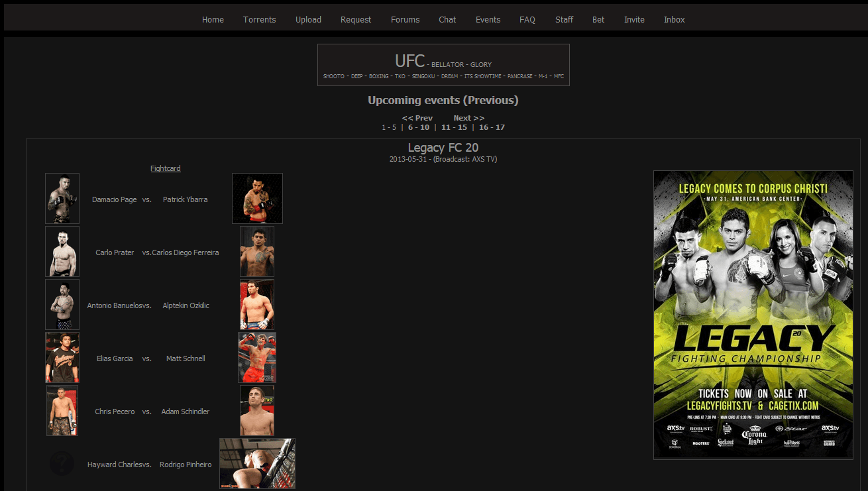Viewport: 868px width, 491px height.
Task: Open the Fightcard link
Action: pyautogui.click(x=166, y=168)
